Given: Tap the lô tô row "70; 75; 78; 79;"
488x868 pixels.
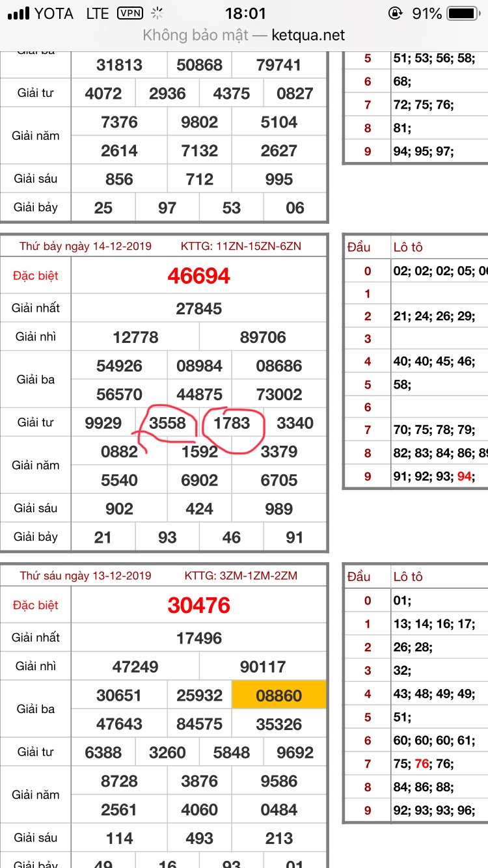Looking at the screenshot, I should coord(434,429).
